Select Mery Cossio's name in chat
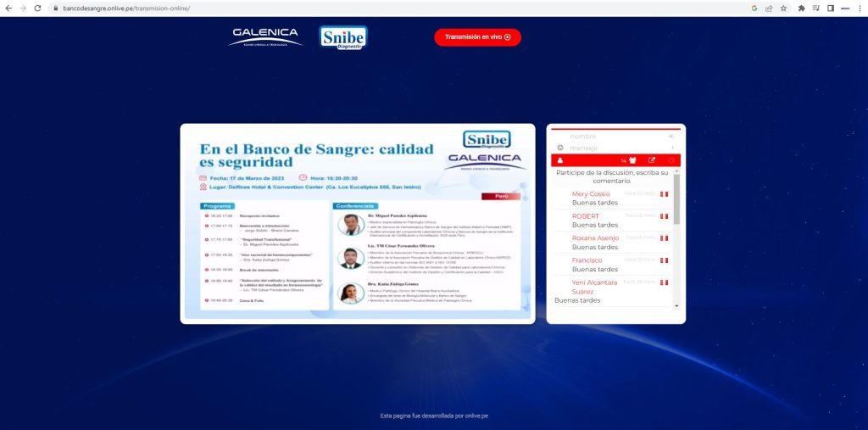Screen dimensions: 868x430 (591, 194)
